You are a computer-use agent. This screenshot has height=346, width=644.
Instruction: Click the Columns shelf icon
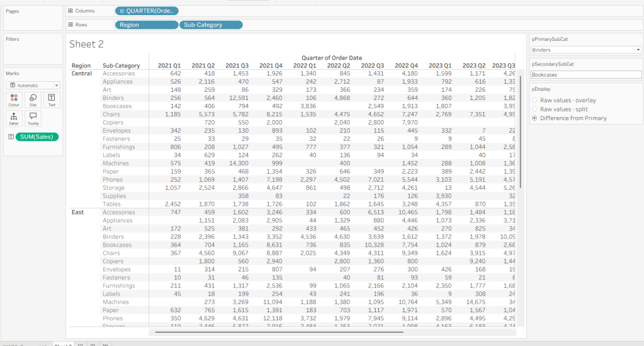(x=70, y=11)
